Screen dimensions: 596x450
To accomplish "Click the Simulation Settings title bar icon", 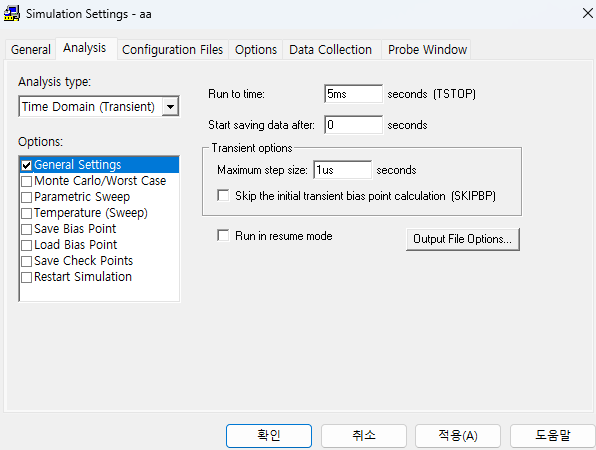I will 11,14.
